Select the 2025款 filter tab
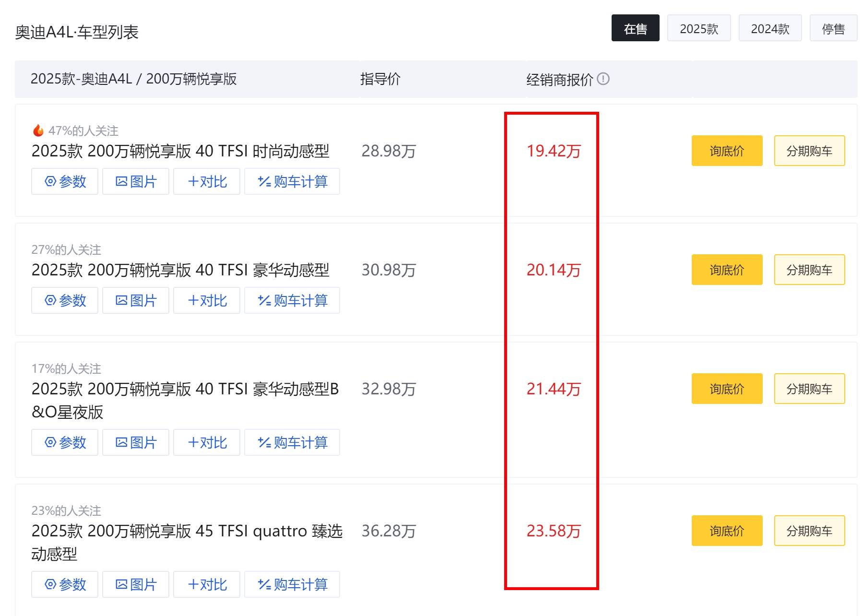The width and height of the screenshot is (862, 616). pyautogui.click(x=699, y=28)
